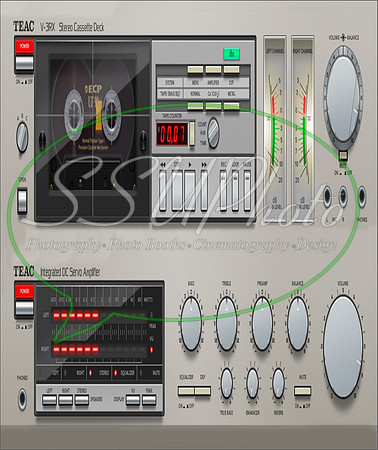
Task: Reset the tape counter with the reset button
Action: 192,133
